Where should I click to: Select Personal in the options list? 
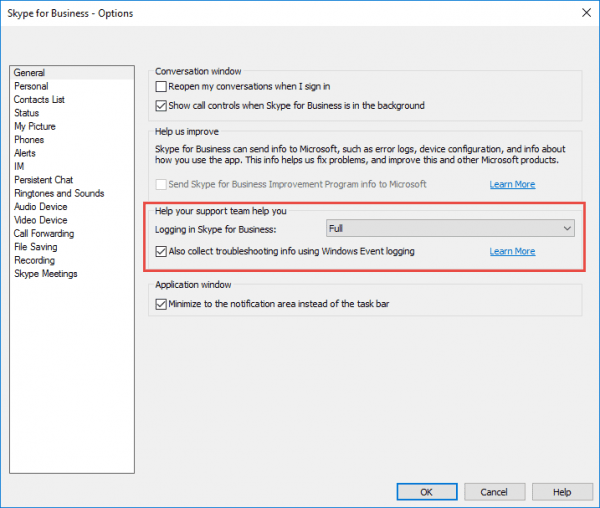(x=31, y=87)
